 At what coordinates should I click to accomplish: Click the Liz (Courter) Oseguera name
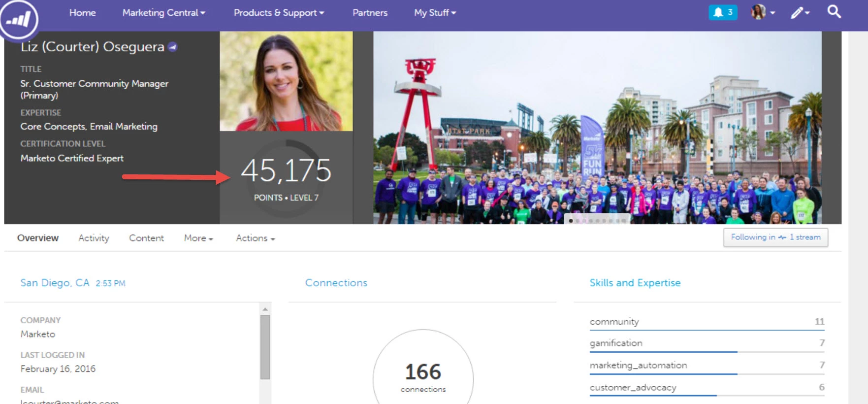[x=92, y=47]
